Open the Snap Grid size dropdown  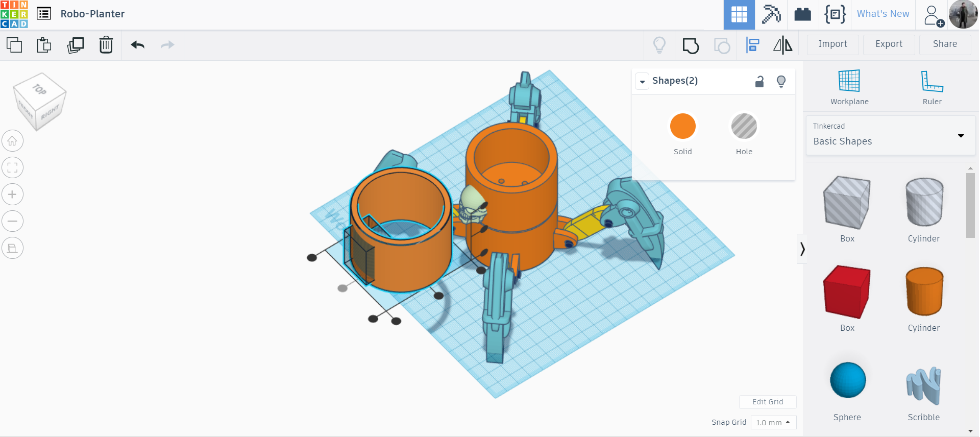click(773, 423)
